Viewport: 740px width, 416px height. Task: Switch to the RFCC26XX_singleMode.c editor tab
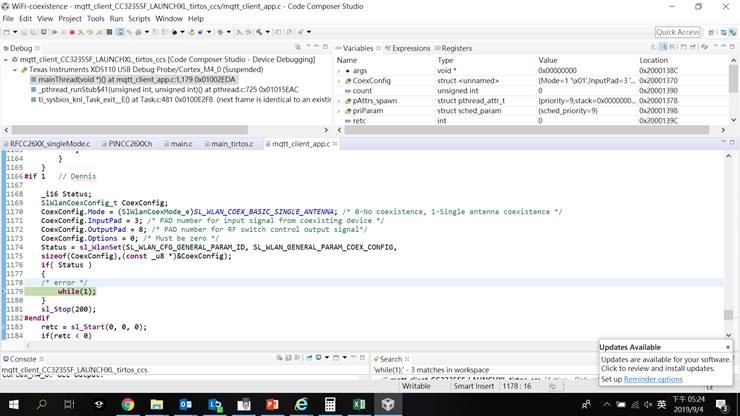click(46, 144)
